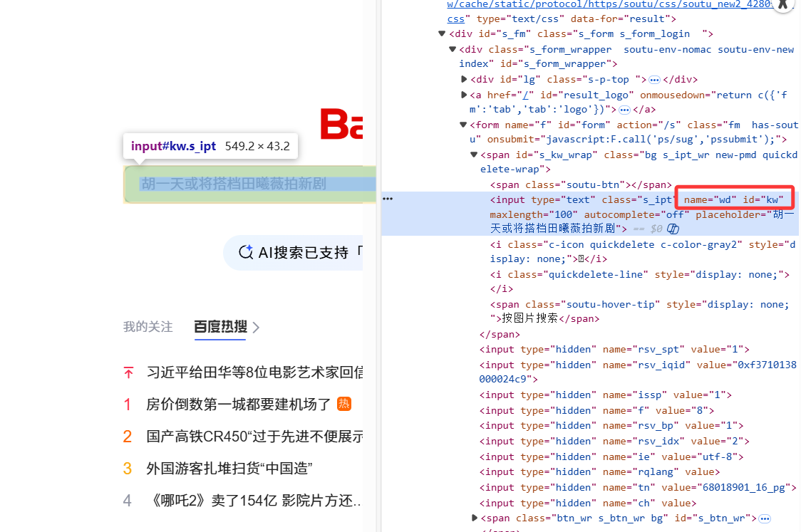Click the closing </span> tag line

pyautogui.click(x=500, y=335)
